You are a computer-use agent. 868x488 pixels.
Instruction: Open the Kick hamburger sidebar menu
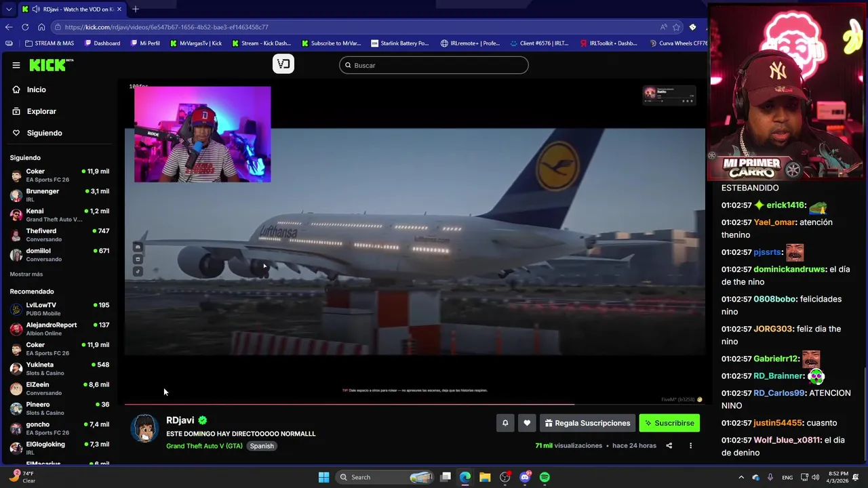(x=16, y=65)
